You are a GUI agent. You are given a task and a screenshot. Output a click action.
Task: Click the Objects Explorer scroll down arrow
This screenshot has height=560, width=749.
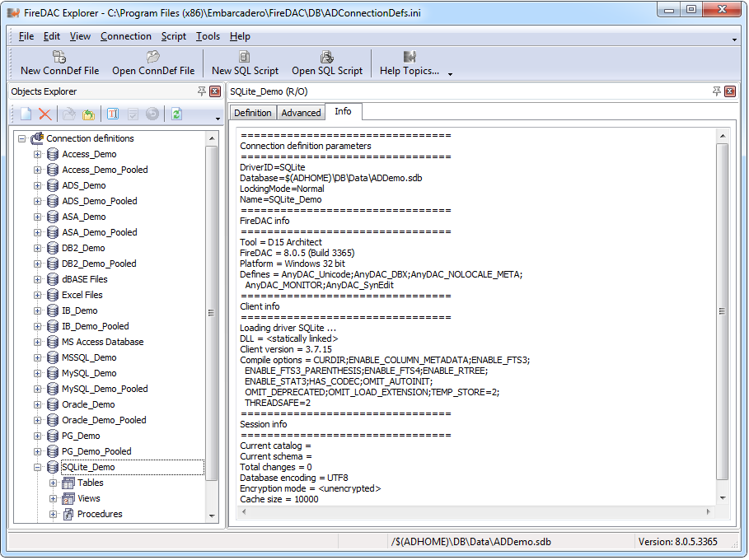[212, 516]
